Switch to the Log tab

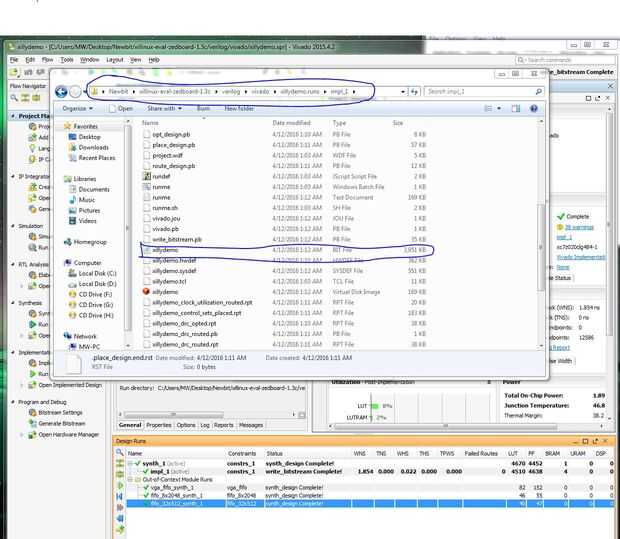(204, 425)
